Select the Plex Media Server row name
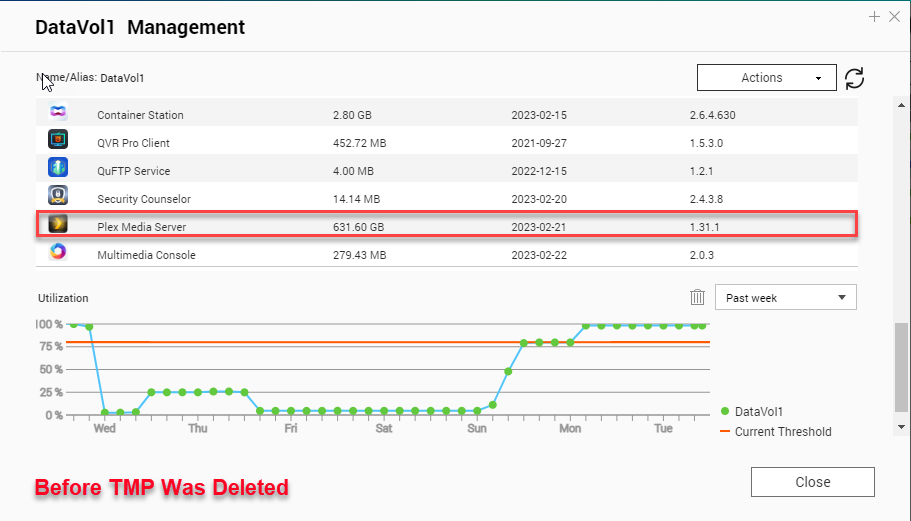This screenshot has width=911, height=521. pos(141,227)
